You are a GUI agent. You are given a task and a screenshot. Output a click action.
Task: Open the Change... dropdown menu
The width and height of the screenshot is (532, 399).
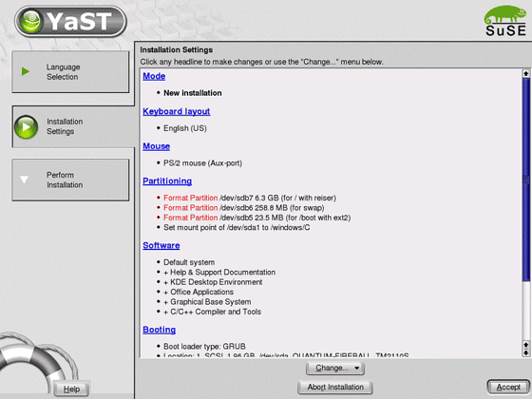[335, 369]
